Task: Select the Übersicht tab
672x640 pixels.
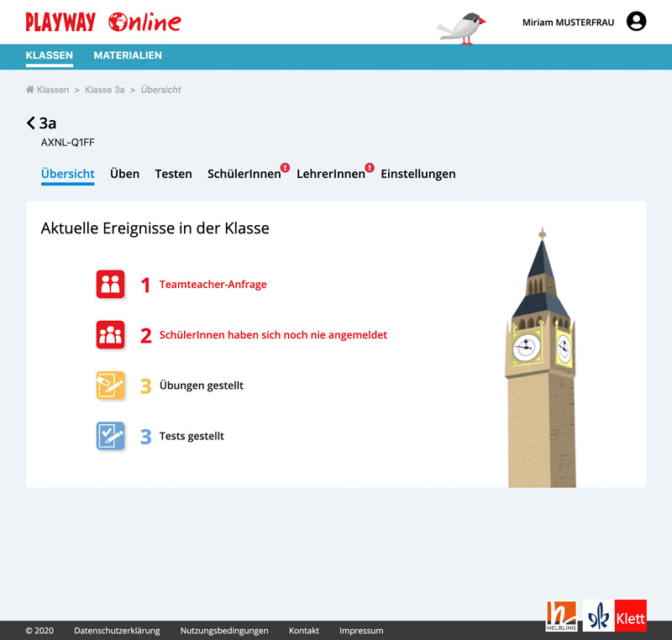Action: [68, 174]
